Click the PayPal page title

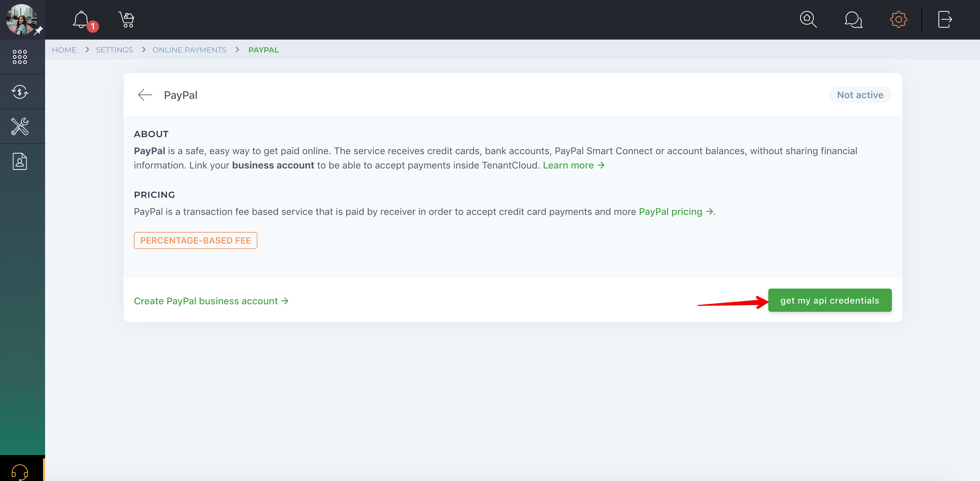(x=181, y=95)
